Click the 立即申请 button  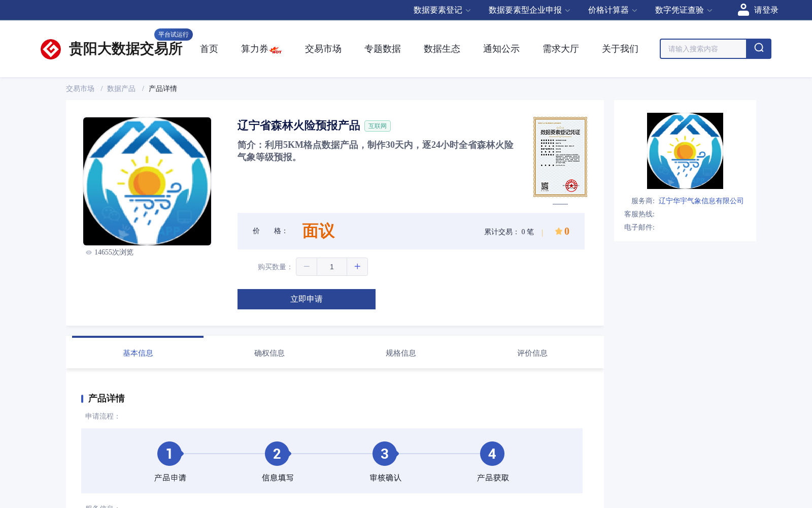[x=307, y=299]
